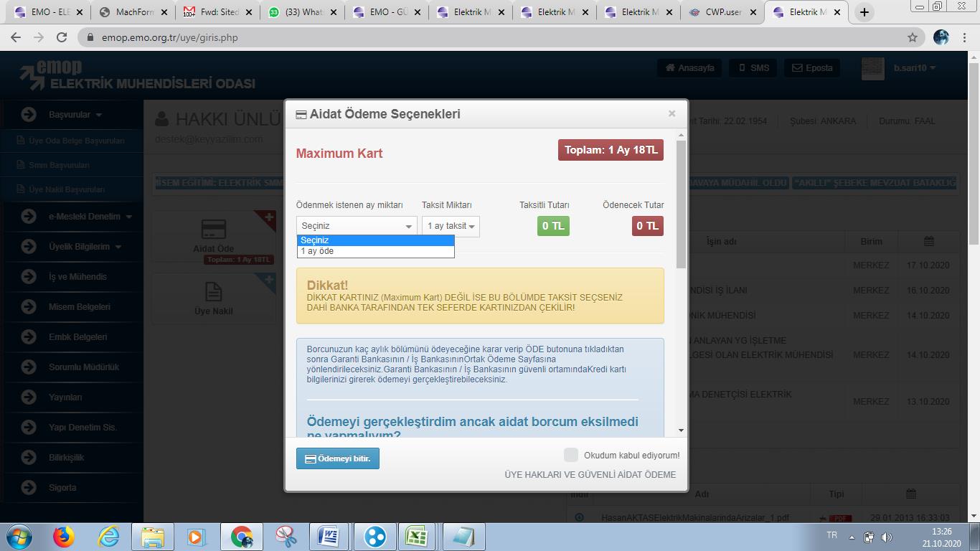Open the Taksit Miktarı dropdown
The width and height of the screenshot is (980, 551).
451,226
